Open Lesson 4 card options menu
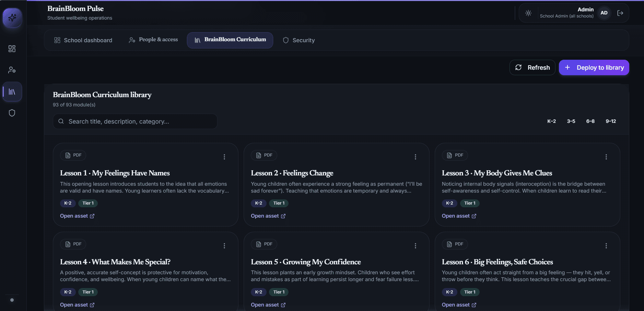The width and height of the screenshot is (644, 311). pyautogui.click(x=224, y=246)
